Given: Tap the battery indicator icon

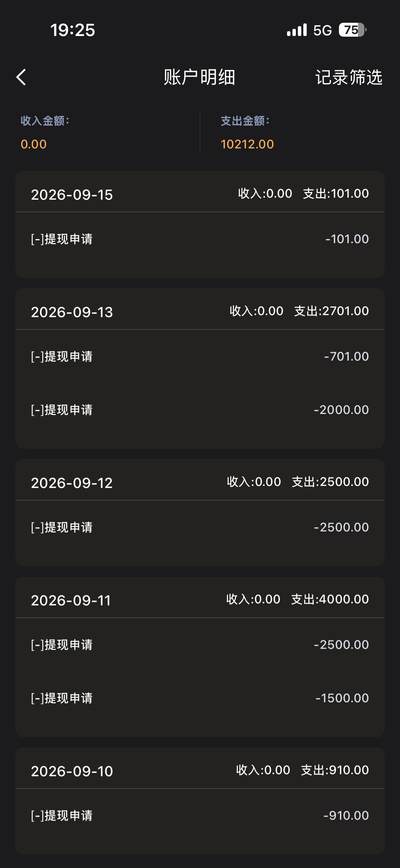Looking at the screenshot, I should 353,30.
